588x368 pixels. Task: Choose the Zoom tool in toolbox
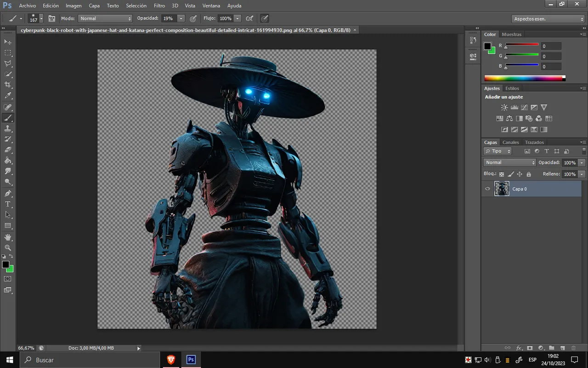(x=8, y=248)
